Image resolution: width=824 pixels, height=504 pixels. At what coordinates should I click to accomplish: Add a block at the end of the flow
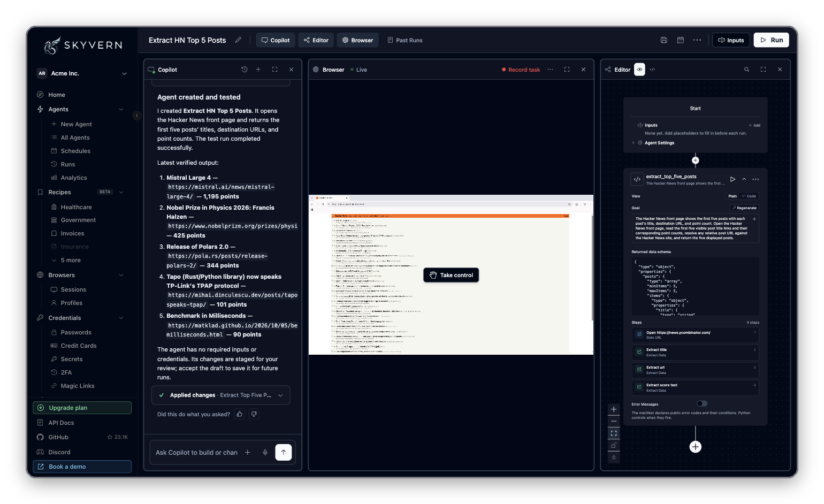pos(696,447)
